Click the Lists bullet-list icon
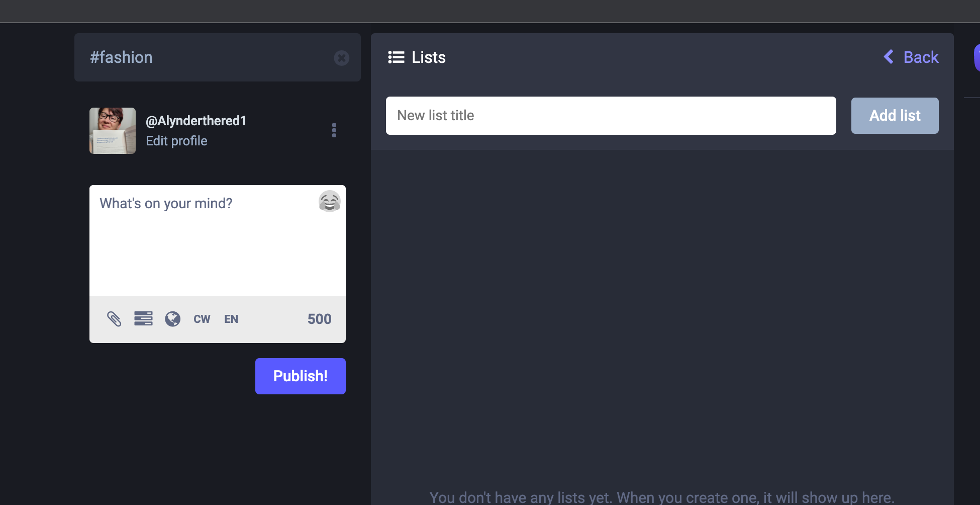980x505 pixels. tap(396, 57)
